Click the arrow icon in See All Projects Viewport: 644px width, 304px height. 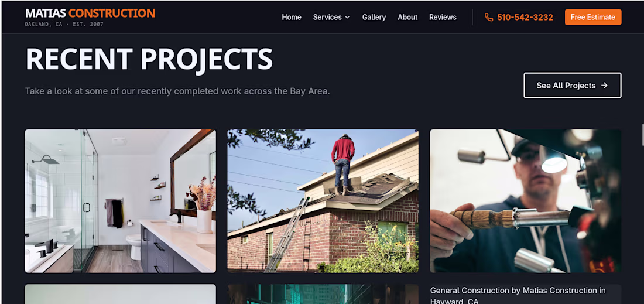point(604,86)
